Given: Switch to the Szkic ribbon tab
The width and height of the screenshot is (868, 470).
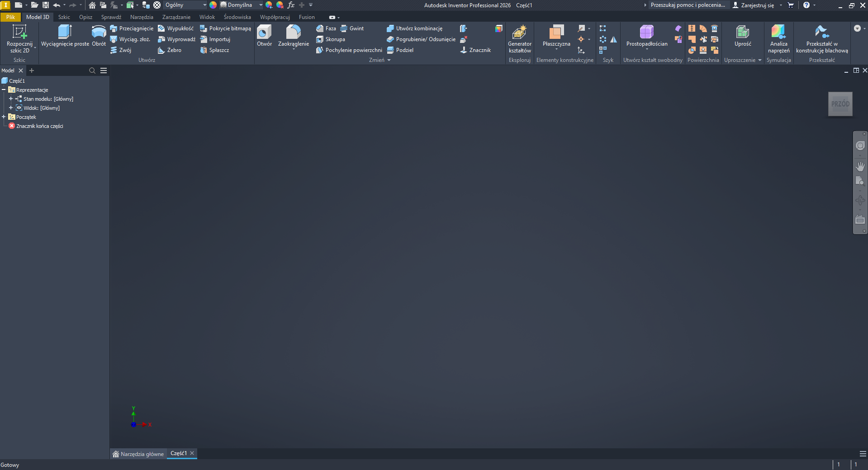Looking at the screenshot, I should pyautogui.click(x=64, y=17).
